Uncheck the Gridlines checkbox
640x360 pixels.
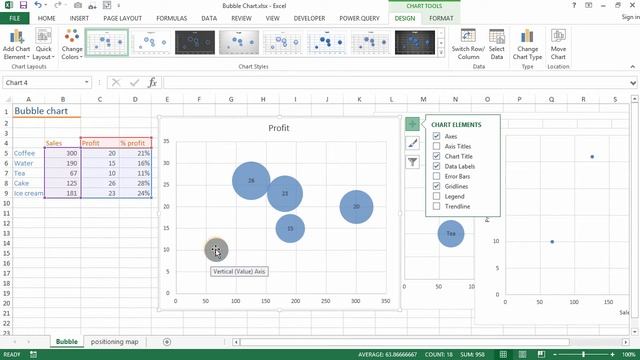click(436, 186)
